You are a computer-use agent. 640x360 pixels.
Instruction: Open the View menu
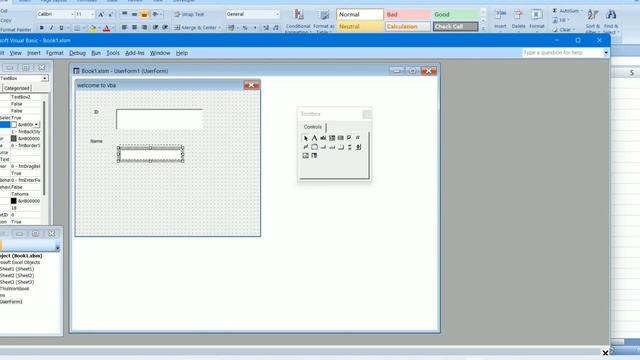tap(16, 53)
